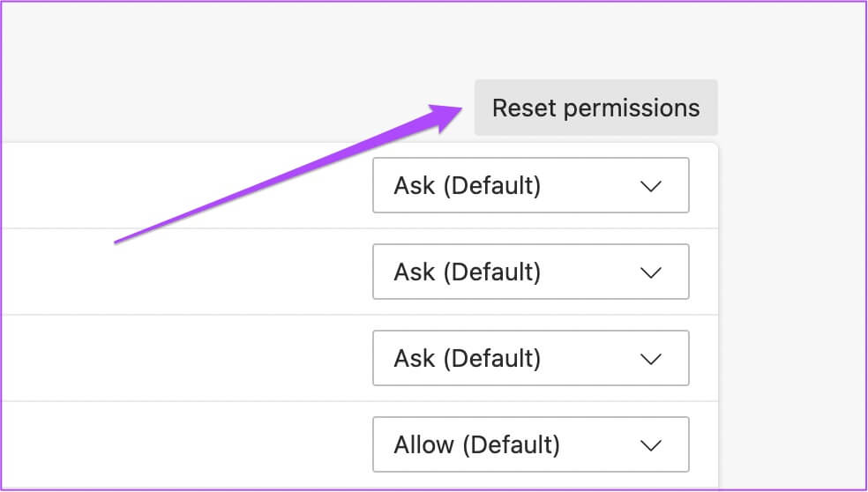The image size is (868, 492).
Task: Click the "Ask (Default)" text in the third dropdown
Action: pos(467,358)
